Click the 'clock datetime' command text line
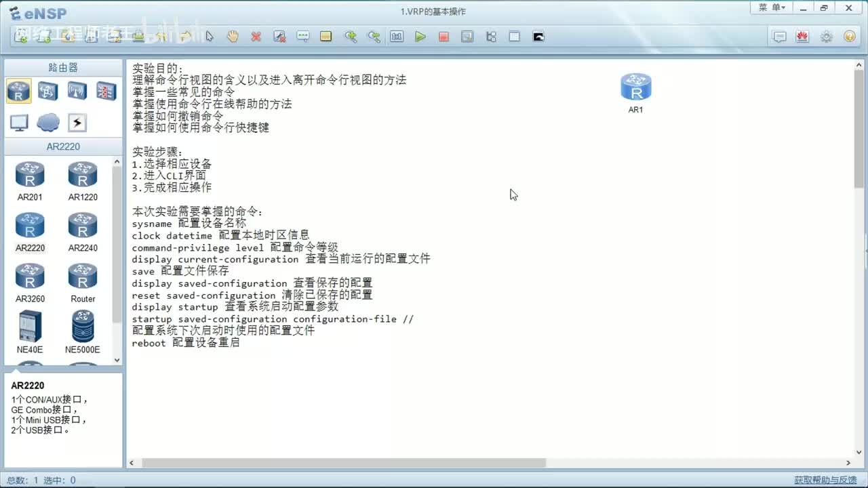868x488 pixels. tap(220, 235)
